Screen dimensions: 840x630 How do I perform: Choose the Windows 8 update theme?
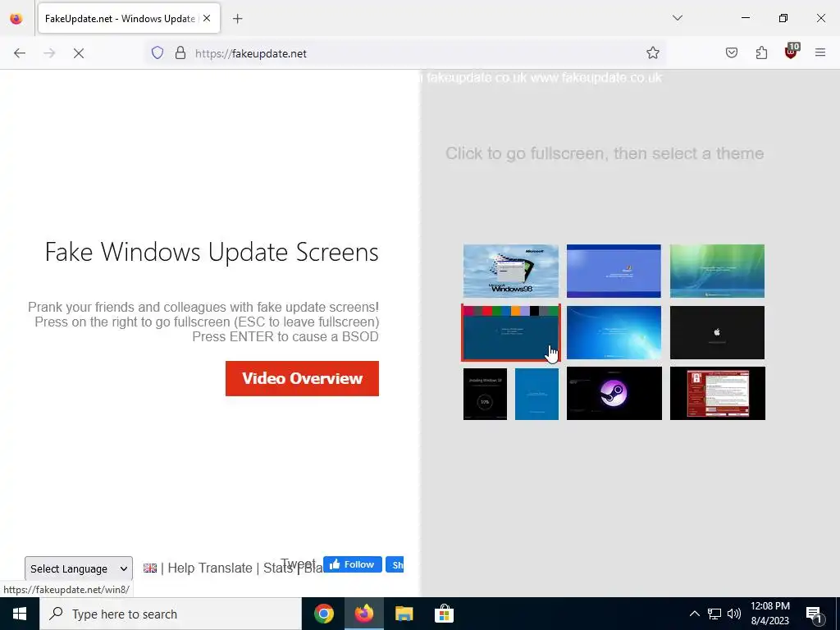coord(510,333)
